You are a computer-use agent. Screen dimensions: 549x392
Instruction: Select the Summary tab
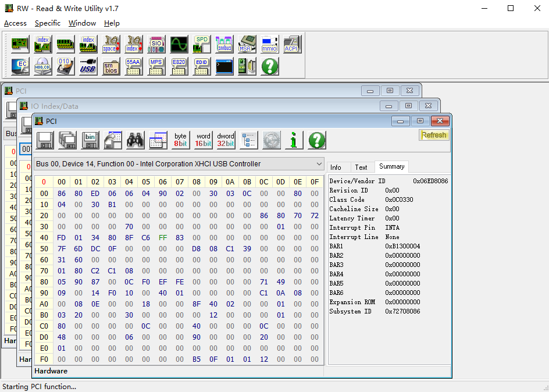[x=391, y=166]
